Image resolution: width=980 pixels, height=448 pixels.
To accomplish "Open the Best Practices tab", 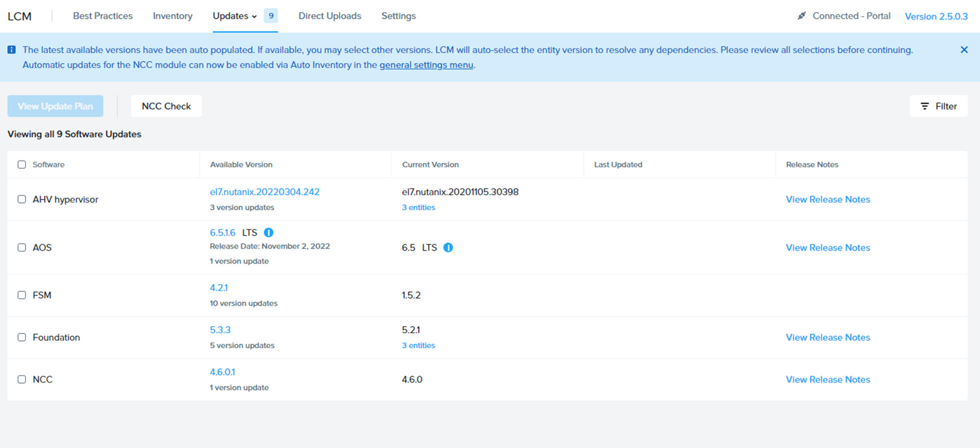I will point(103,16).
